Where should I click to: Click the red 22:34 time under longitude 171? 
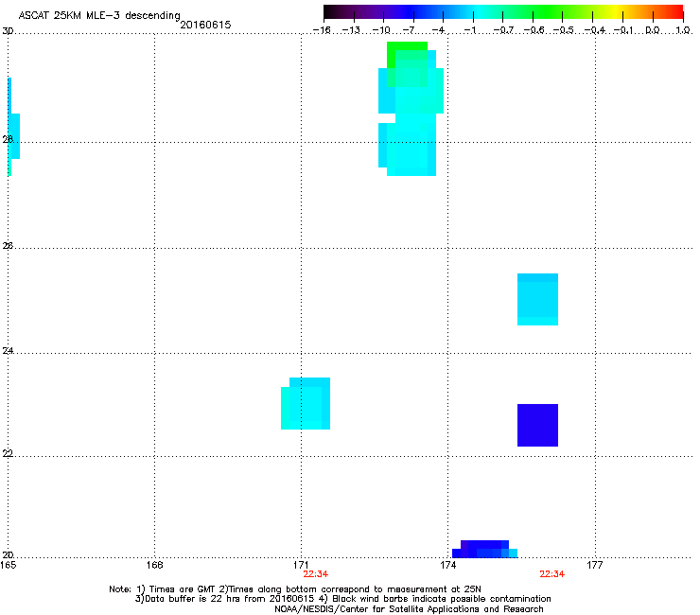(x=316, y=574)
